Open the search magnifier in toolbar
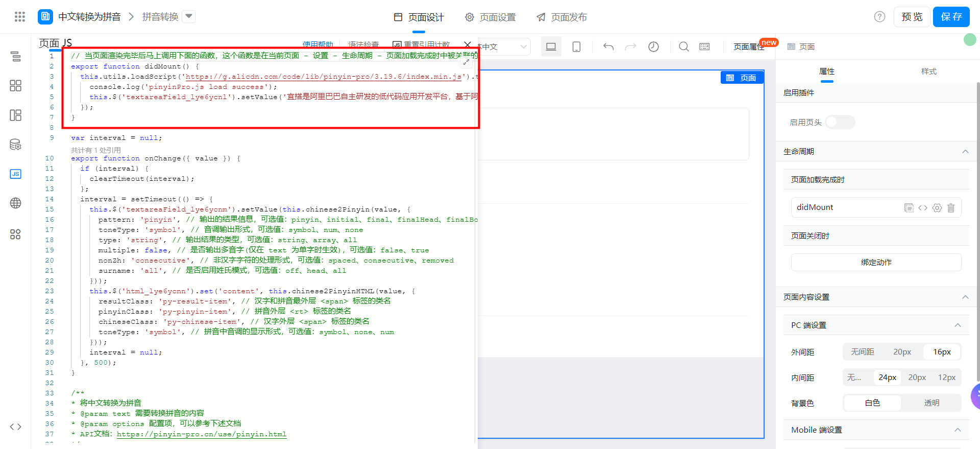The width and height of the screenshot is (980, 449). point(684,46)
